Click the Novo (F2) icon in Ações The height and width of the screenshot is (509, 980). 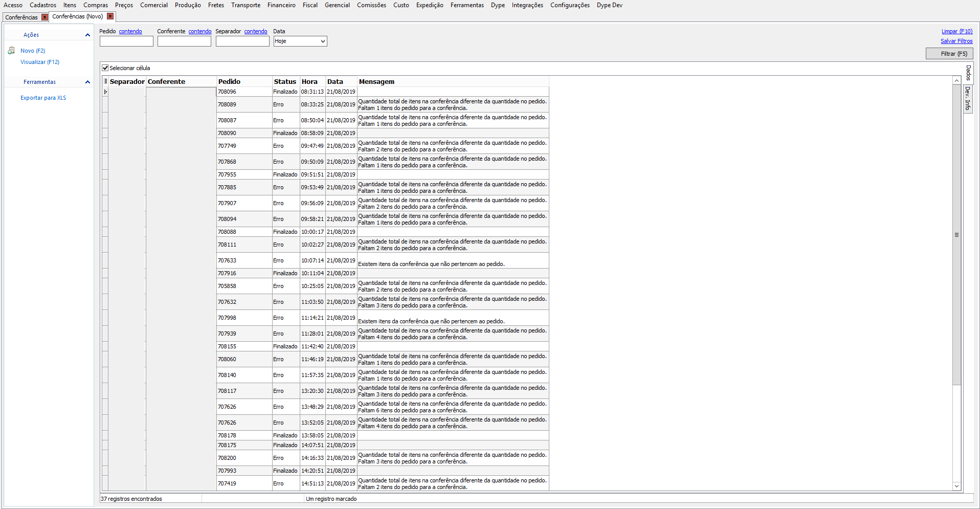click(x=11, y=51)
